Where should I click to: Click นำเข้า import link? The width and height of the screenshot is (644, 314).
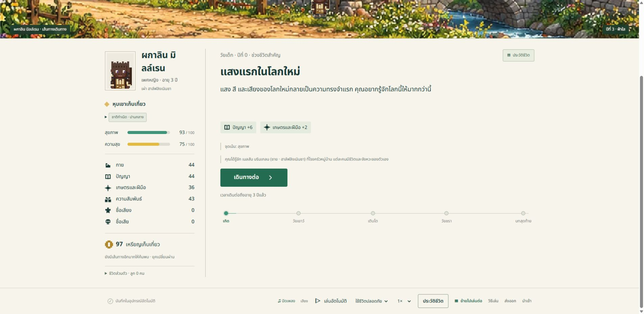point(527,301)
